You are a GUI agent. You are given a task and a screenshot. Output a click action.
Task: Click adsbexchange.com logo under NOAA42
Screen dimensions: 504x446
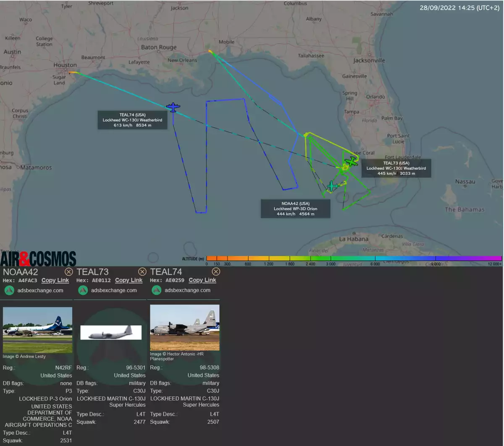click(x=9, y=290)
